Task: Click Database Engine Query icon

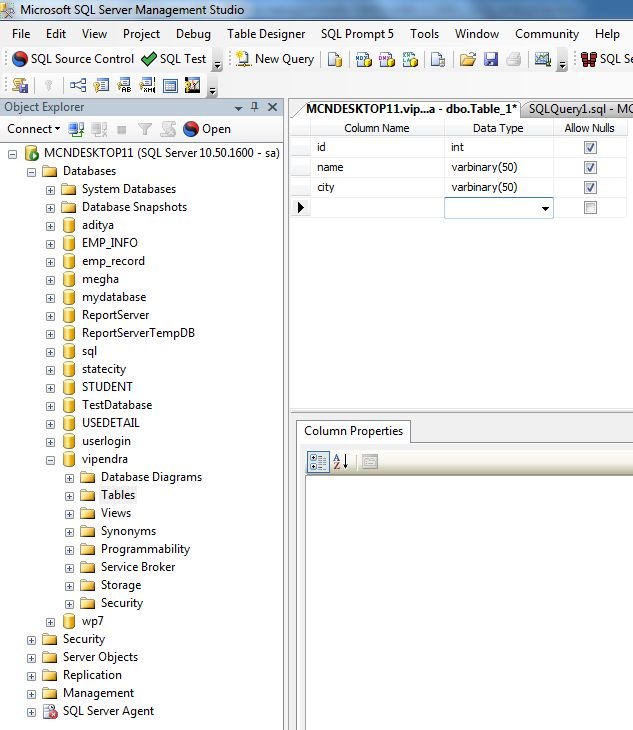Action: pyautogui.click(x=335, y=60)
